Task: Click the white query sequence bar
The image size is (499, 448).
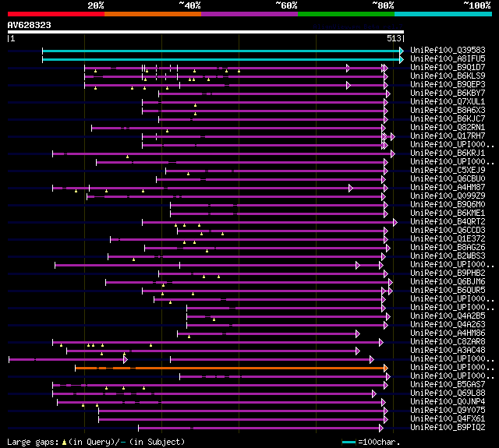Action: coord(206,32)
